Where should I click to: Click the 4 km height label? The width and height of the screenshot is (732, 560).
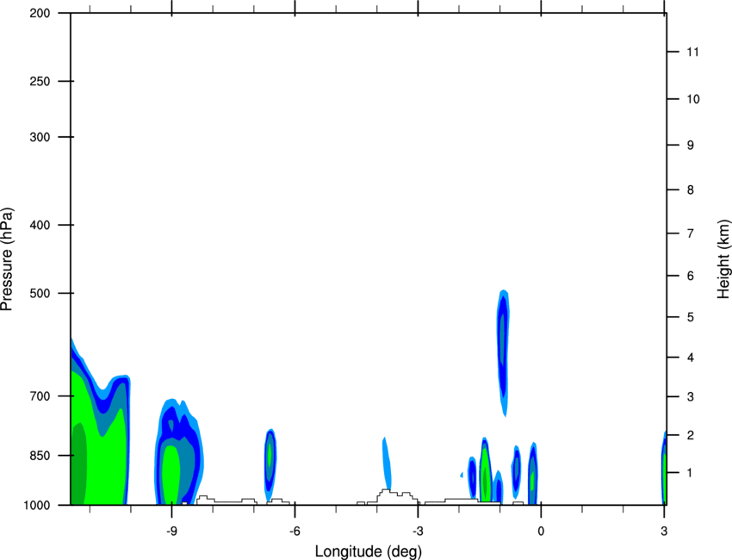(x=691, y=358)
